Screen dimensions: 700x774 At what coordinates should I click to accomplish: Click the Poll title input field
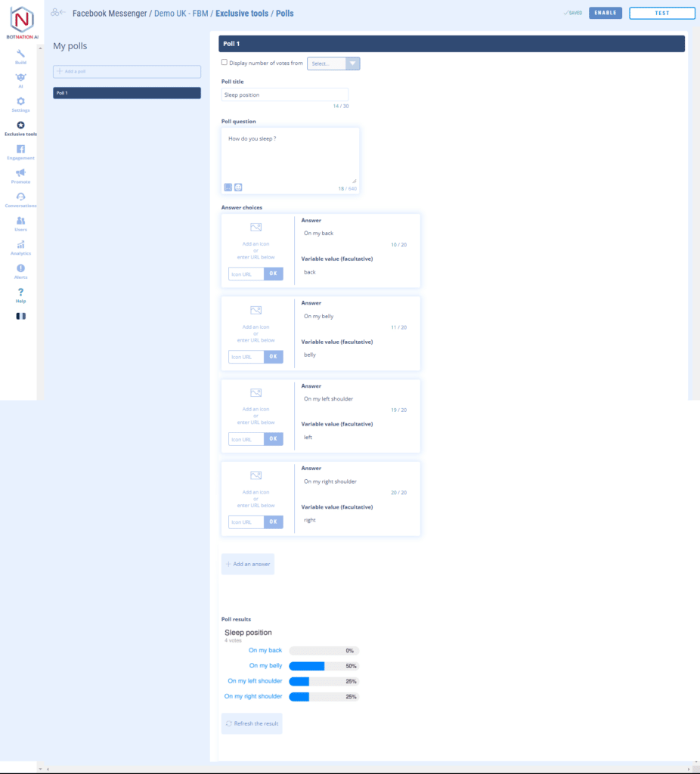[x=285, y=95]
